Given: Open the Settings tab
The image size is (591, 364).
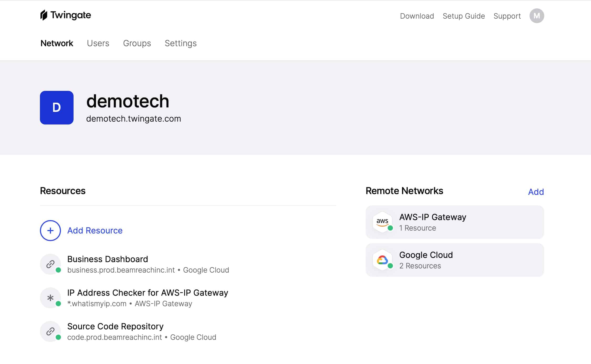Looking at the screenshot, I should [x=181, y=43].
